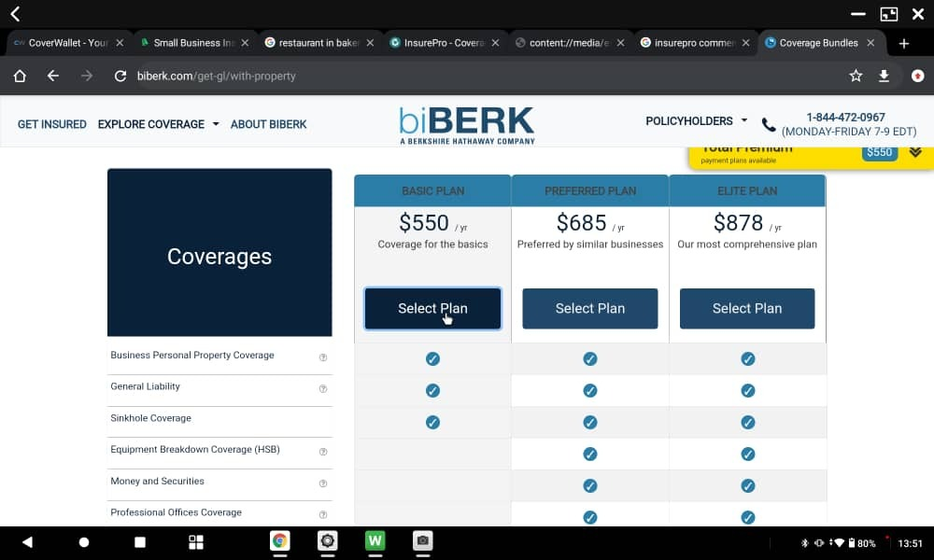Open the red profile icon
Viewport: 934px width, 560px height.
click(x=917, y=76)
